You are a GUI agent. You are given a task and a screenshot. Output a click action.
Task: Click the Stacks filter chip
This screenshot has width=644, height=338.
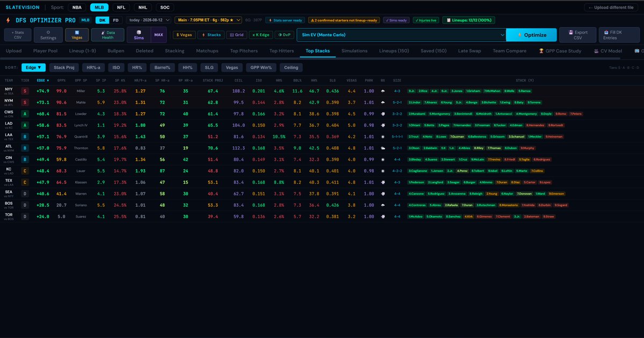click(x=211, y=35)
